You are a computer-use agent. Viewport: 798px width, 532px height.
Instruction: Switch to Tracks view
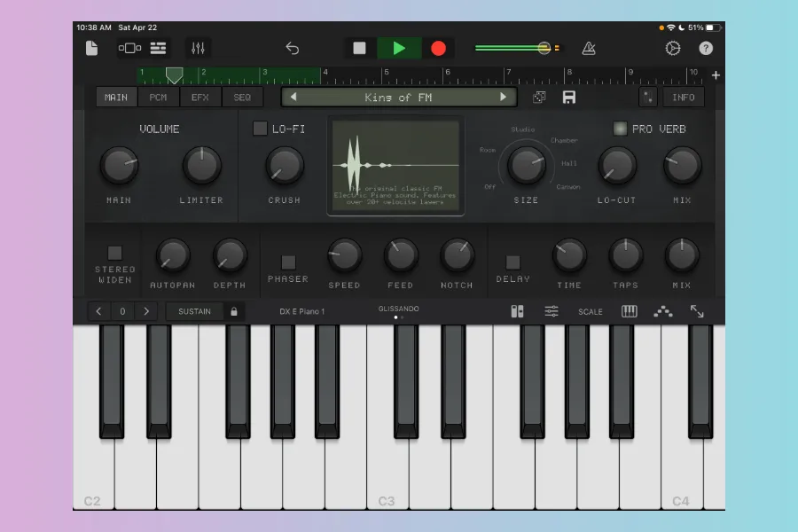point(158,48)
